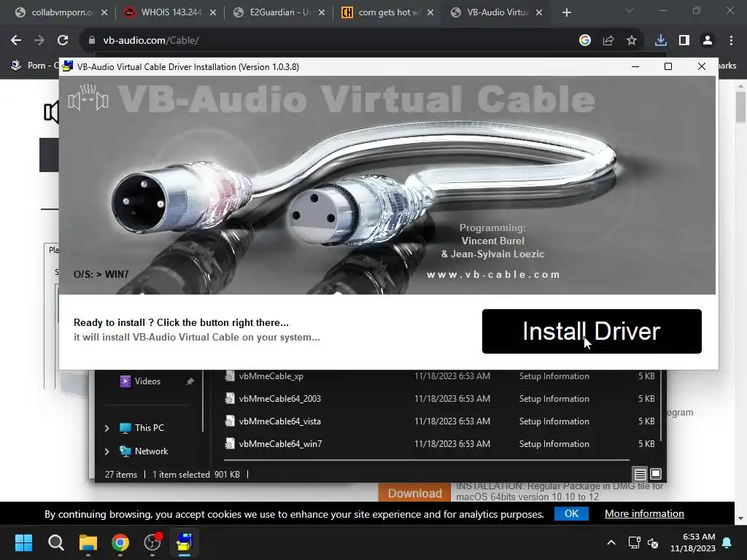
Task: Unpin Videos using the pin icon
Action: click(190, 381)
